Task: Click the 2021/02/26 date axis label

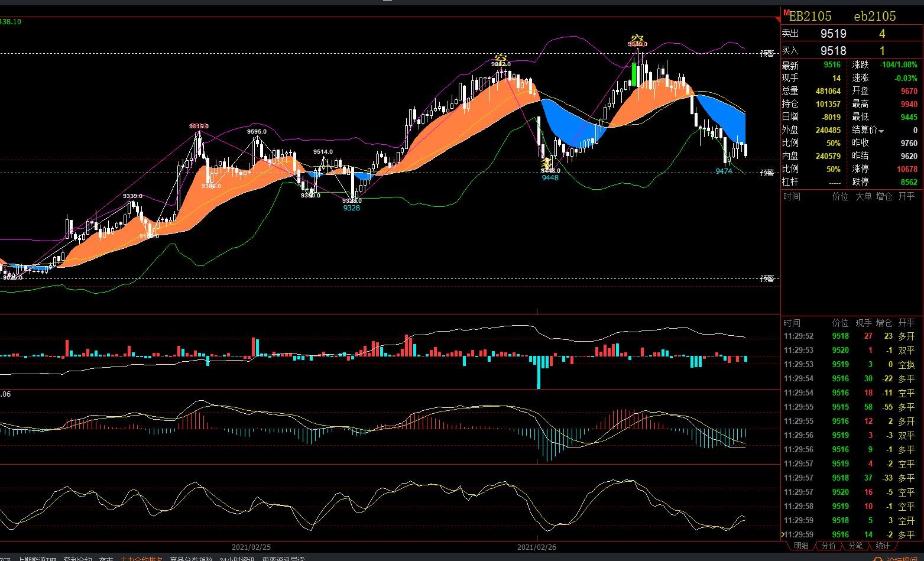Action: (537, 547)
